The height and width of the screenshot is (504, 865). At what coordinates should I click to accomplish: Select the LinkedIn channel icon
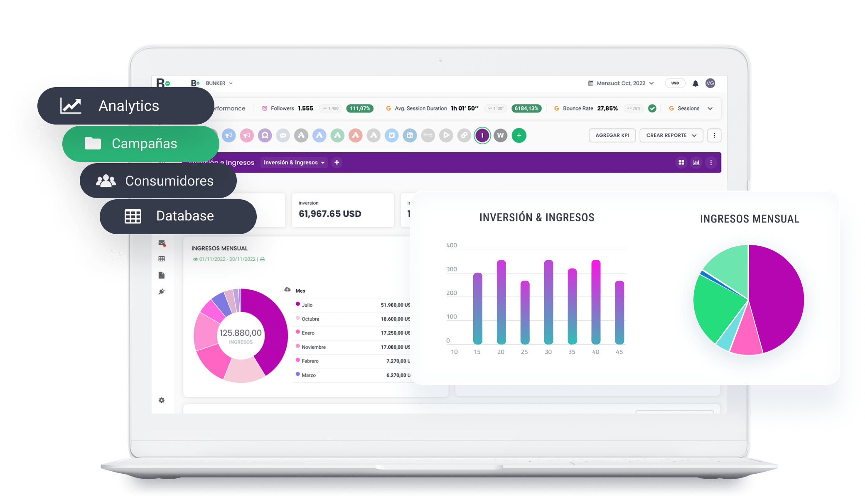point(410,135)
